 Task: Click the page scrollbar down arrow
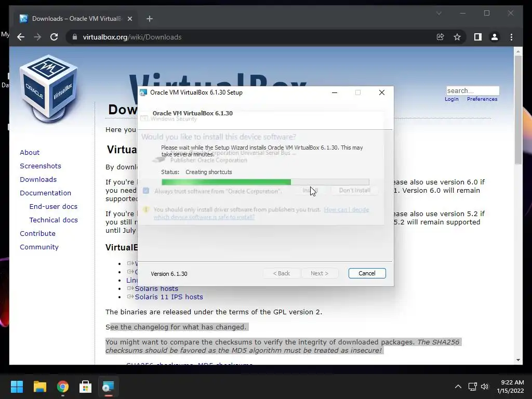pos(518,360)
